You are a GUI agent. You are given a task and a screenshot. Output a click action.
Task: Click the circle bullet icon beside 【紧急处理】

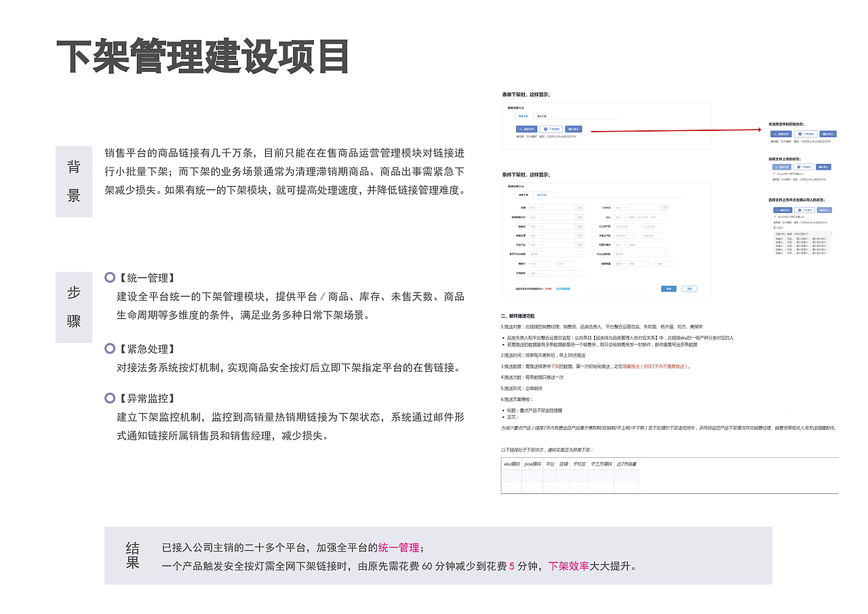point(108,348)
